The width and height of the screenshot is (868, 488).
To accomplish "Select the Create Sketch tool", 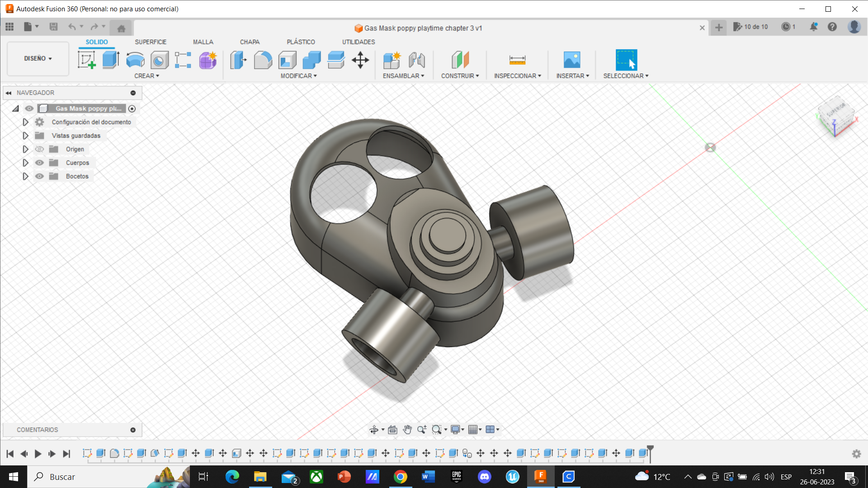I will 86,60.
